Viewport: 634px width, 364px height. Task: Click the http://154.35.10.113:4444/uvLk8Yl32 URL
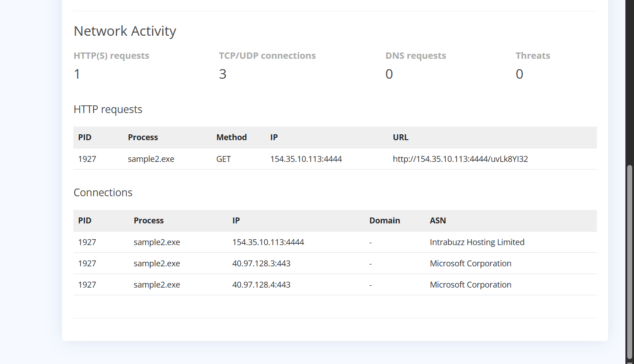point(460,159)
